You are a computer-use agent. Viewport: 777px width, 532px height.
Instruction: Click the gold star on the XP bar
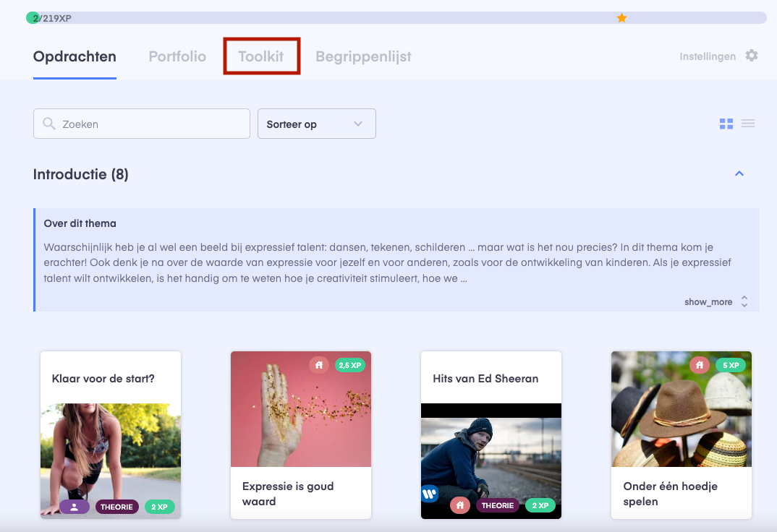[x=621, y=18]
